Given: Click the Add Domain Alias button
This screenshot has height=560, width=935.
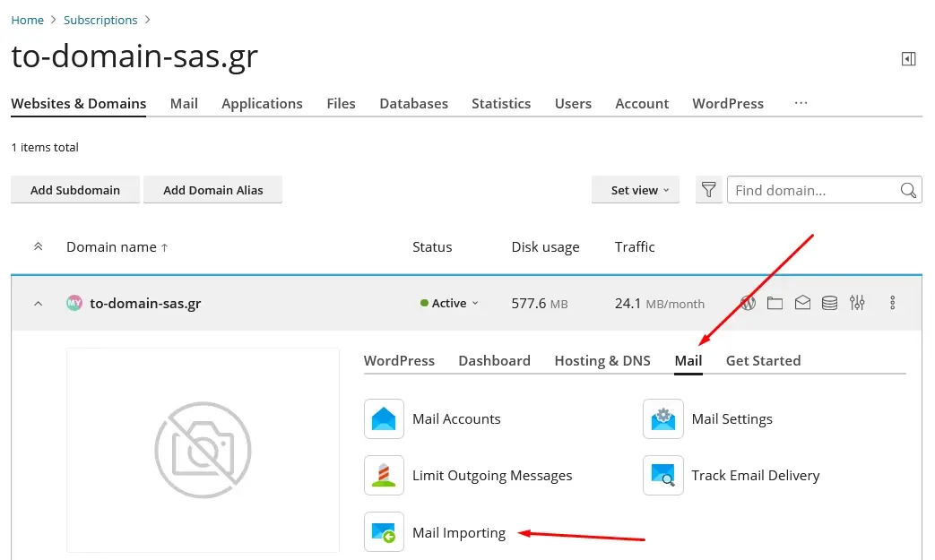Looking at the screenshot, I should 212,190.
